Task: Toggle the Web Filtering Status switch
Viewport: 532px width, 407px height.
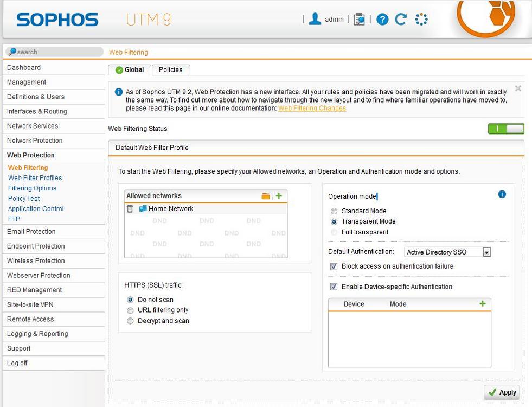Action: tap(506, 129)
